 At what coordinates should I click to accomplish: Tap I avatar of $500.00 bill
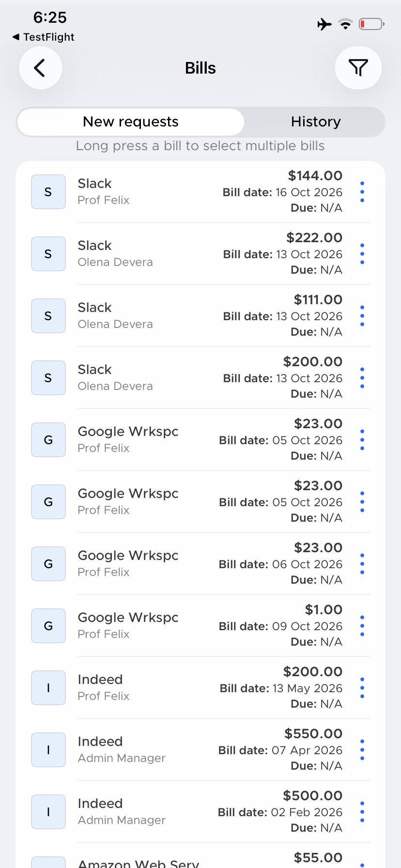(x=48, y=812)
